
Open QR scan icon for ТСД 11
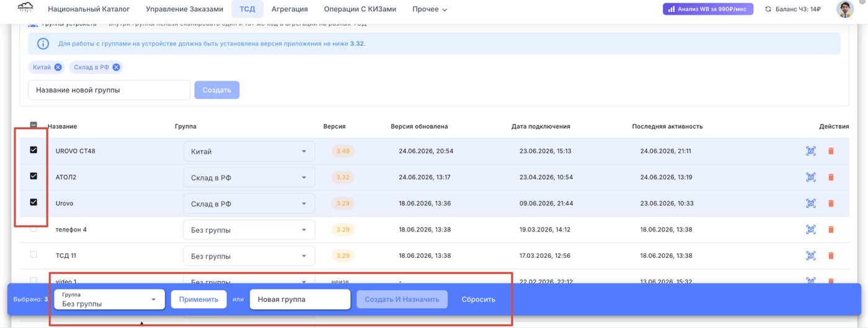tap(810, 255)
